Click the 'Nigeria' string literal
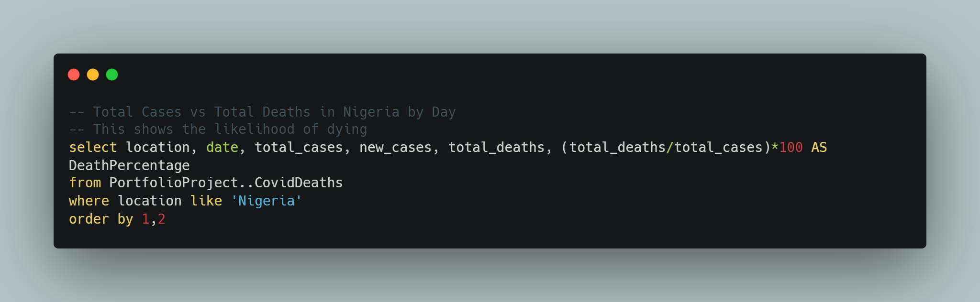 (x=266, y=201)
